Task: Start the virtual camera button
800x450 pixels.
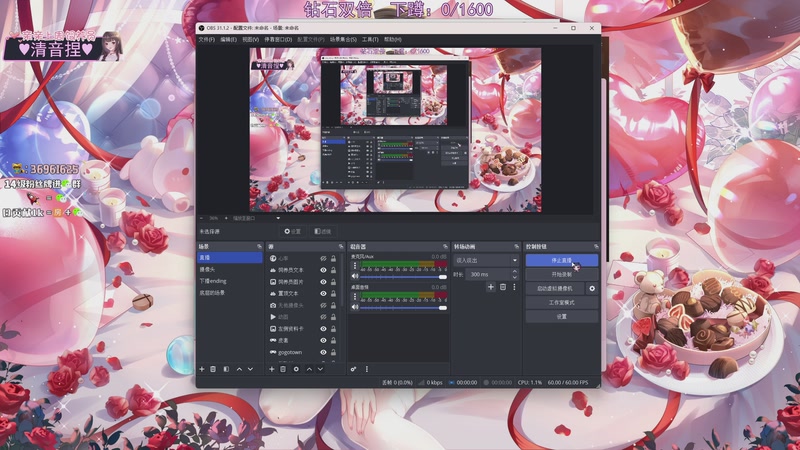Action: (x=555, y=288)
